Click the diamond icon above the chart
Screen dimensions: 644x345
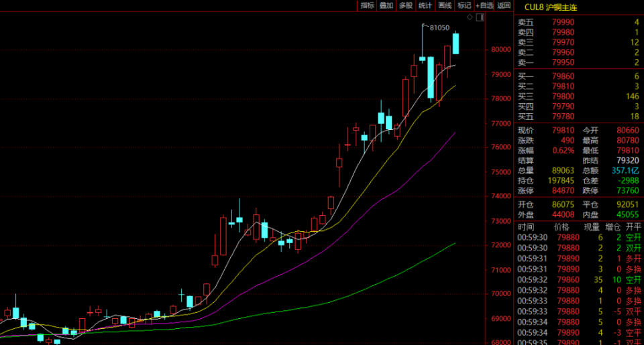470,17
